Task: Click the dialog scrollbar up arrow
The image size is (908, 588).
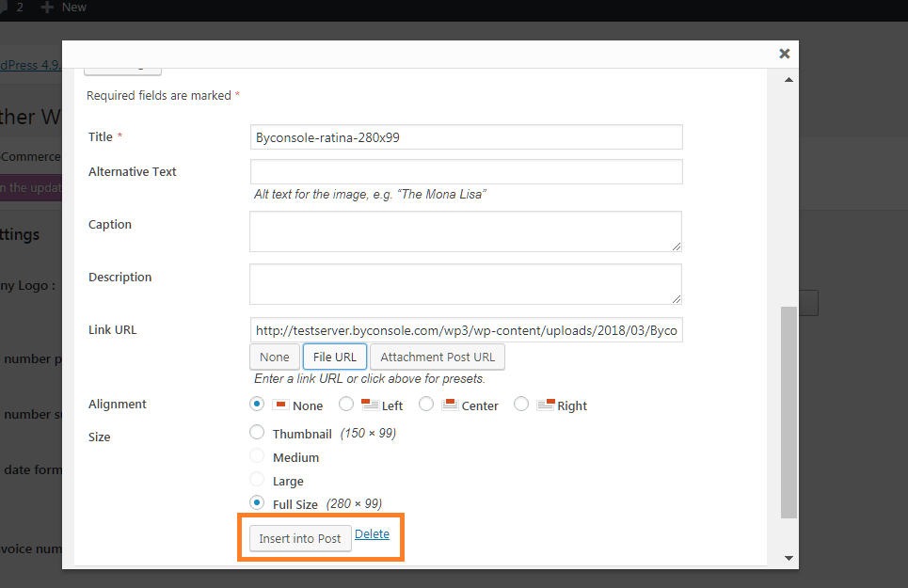Action: pos(789,80)
